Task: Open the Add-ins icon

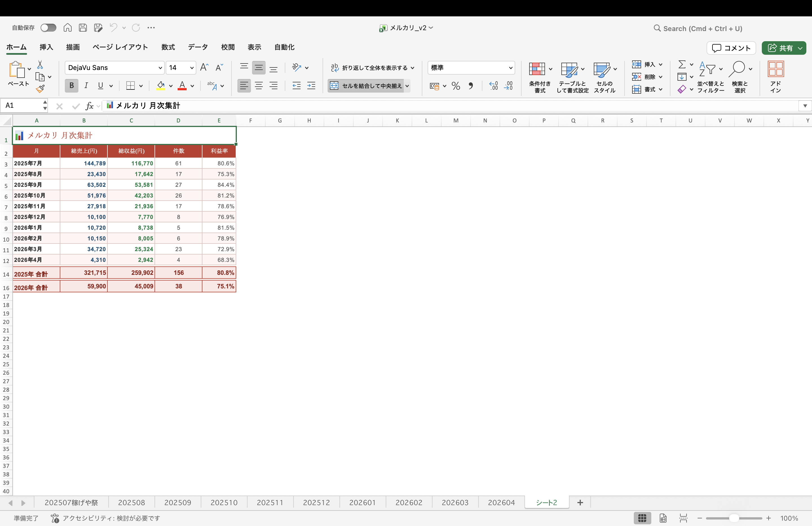Action: (776, 69)
